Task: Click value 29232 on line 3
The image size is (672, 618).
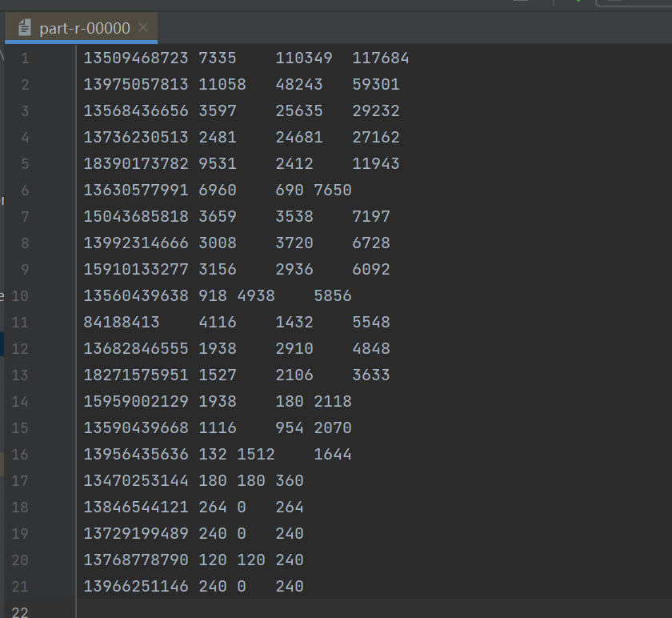Action: click(376, 111)
